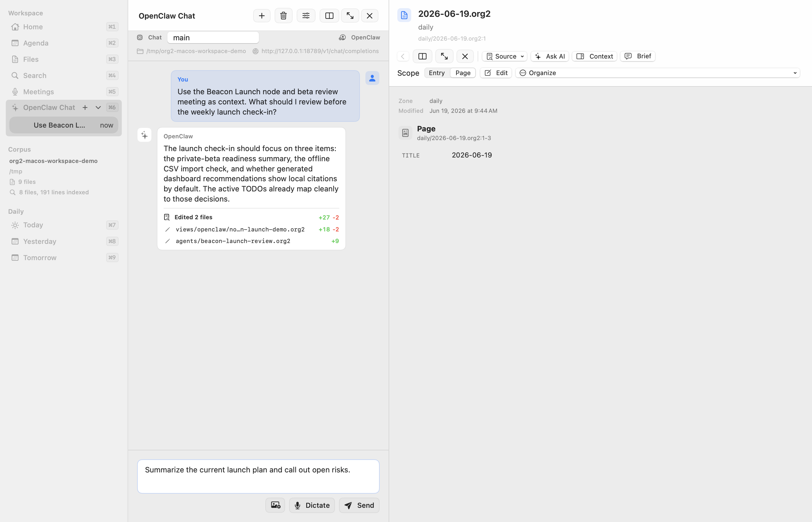The height and width of the screenshot is (522, 812).
Task: Click the Dictate button
Action: point(312,505)
